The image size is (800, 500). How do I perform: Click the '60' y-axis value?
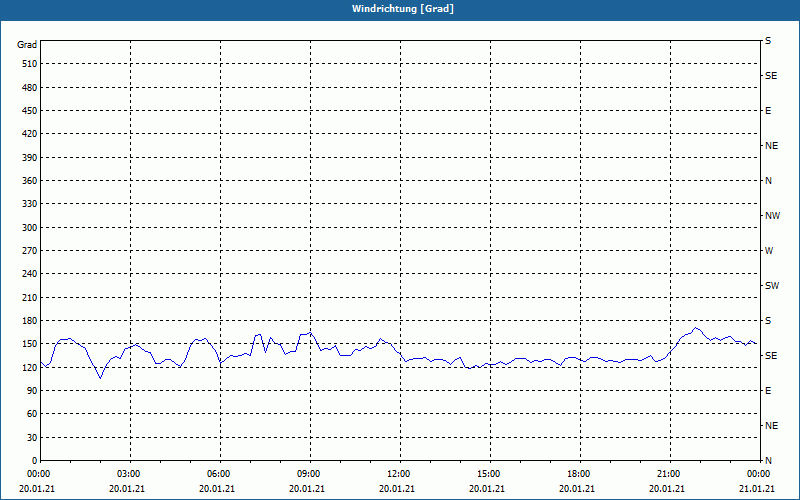32,414
